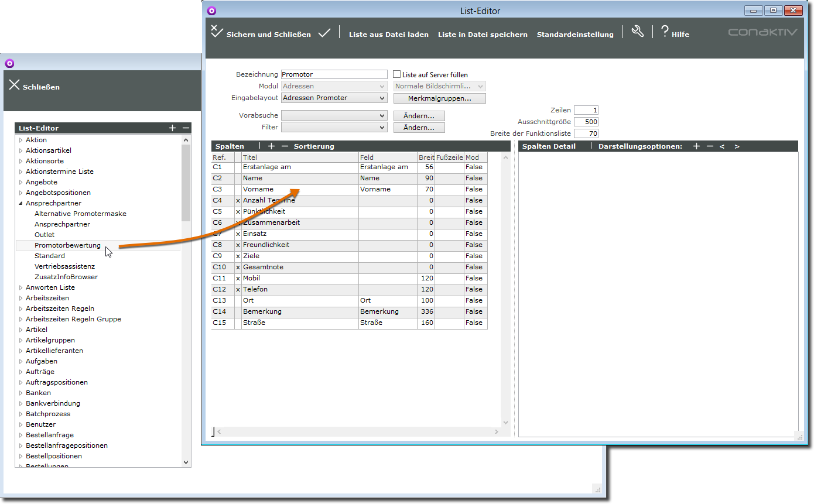Click Ändern... button next to Vorabsuche

[419, 116]
